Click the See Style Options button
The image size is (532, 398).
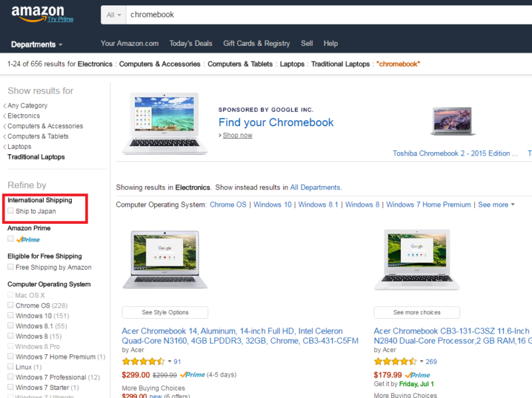click(x=165, y=312)
